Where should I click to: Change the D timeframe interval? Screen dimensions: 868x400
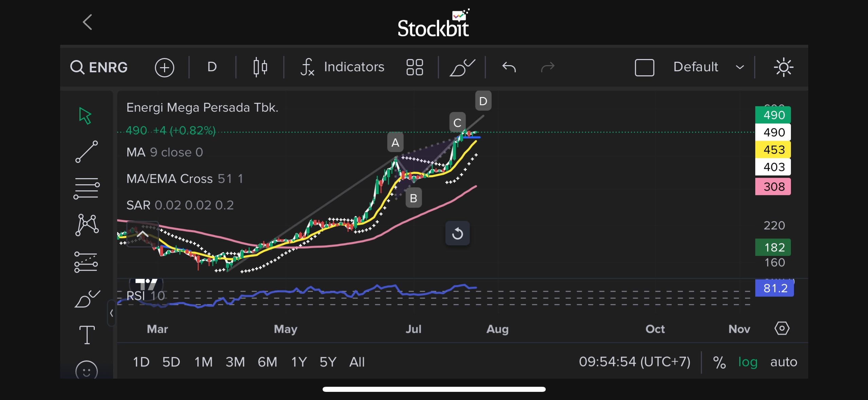212,67
